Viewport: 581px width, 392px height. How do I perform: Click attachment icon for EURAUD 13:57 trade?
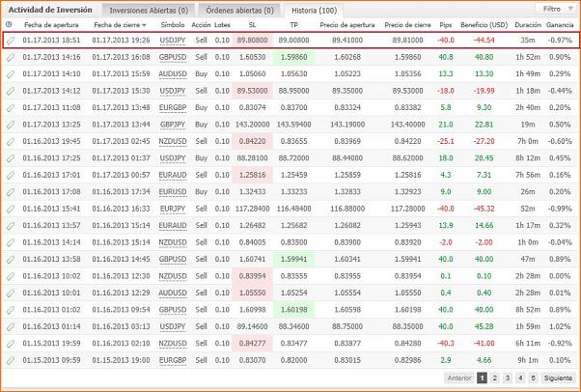click(x=12, y=226)
